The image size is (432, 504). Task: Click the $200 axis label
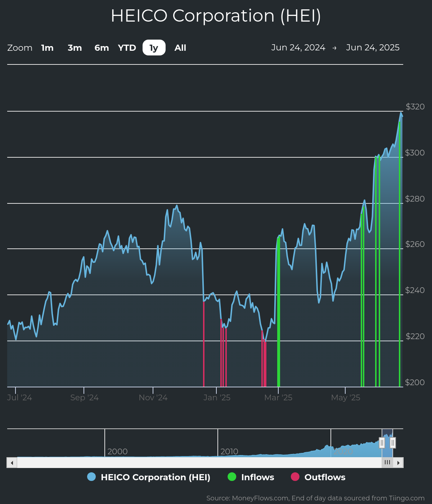(x=415, y=382)
